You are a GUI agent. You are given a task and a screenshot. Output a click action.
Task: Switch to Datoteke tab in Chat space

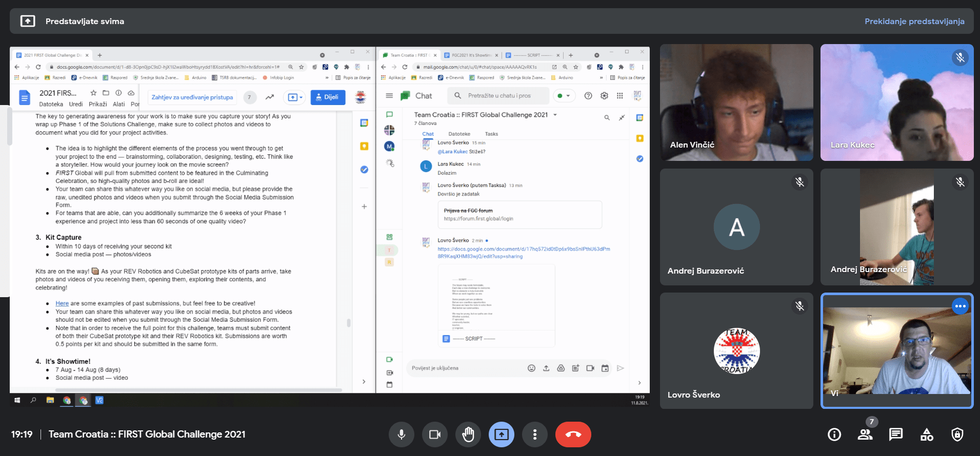[459, 134]
